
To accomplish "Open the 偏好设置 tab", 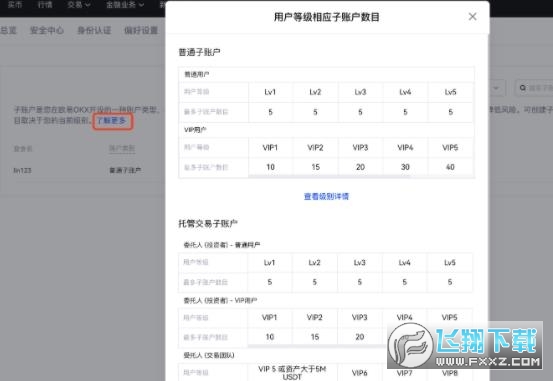I will pyautogui.click(x=141, y=30).
